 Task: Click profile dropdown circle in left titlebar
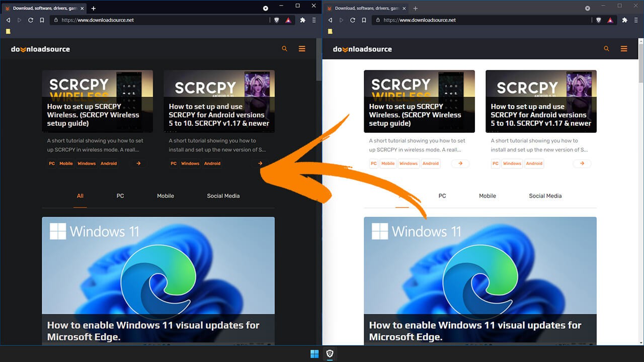[266, 9]
